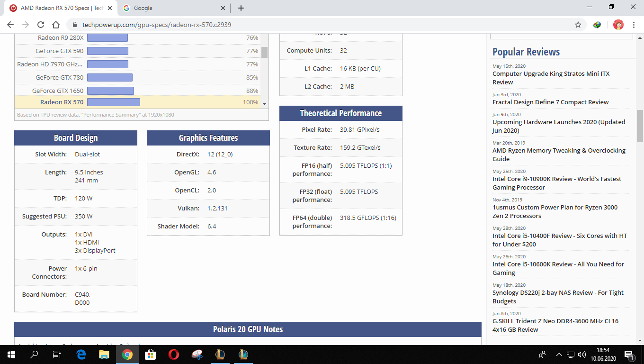Select the AMD Radeon RX 570 Specs tab

coord(61,8)
